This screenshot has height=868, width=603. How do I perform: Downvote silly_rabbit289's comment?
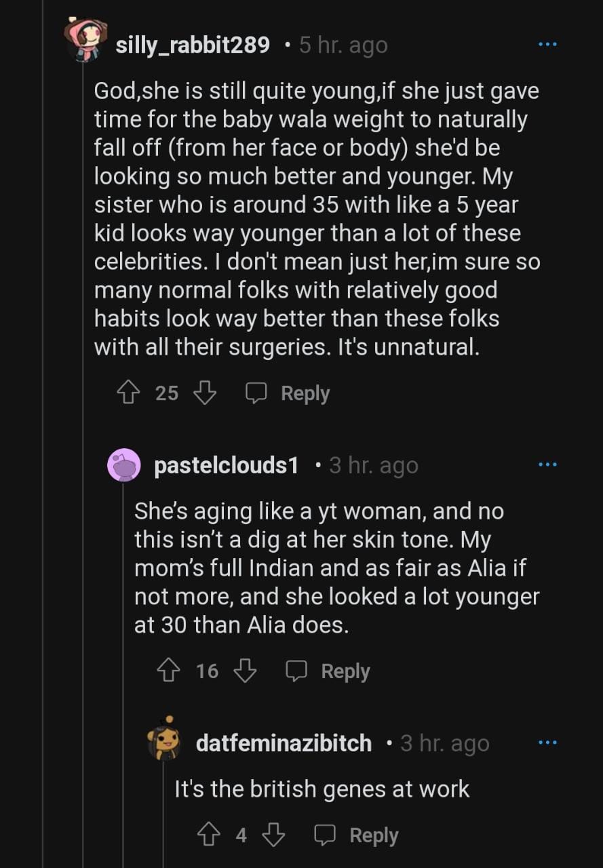pos(205,393)
